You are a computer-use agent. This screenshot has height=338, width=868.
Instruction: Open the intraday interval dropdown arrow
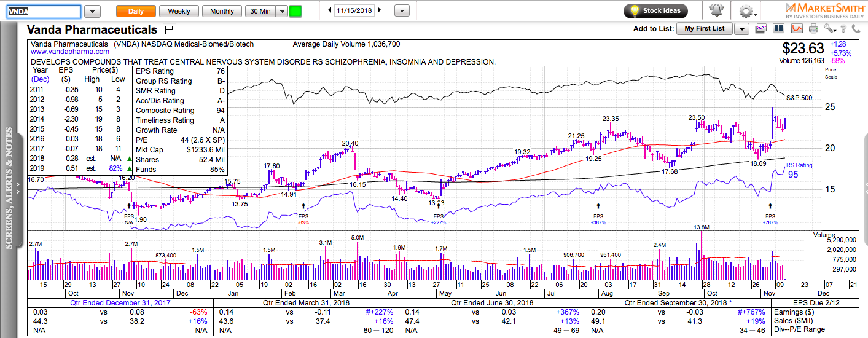[x=281, y=11]
